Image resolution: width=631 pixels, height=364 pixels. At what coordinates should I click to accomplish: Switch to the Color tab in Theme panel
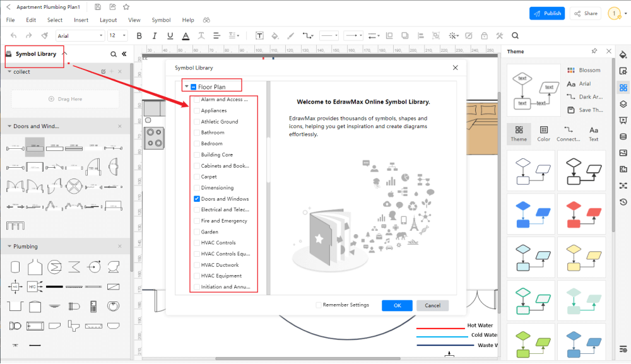click(543, 133)
